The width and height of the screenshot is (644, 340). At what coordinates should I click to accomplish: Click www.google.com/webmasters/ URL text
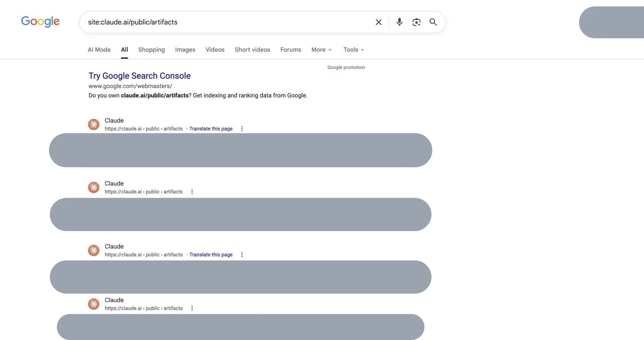[130, 86]
